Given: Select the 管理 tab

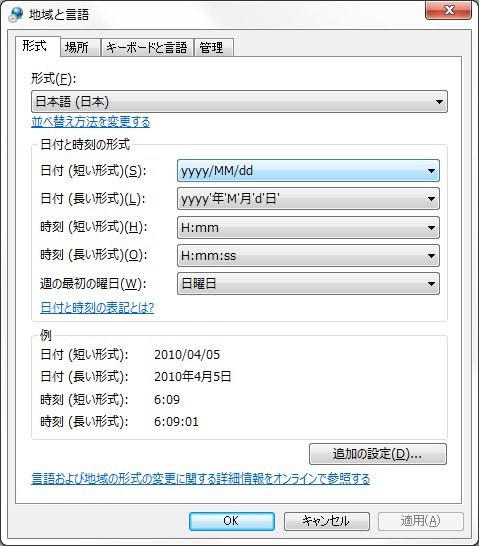Looking at the screenshot, I should [213, 47].
